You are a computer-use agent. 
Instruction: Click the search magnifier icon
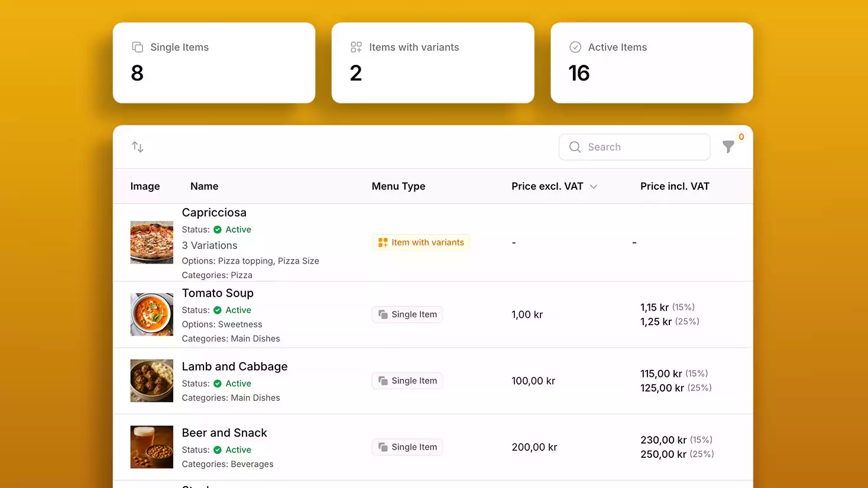pos(575,147)
